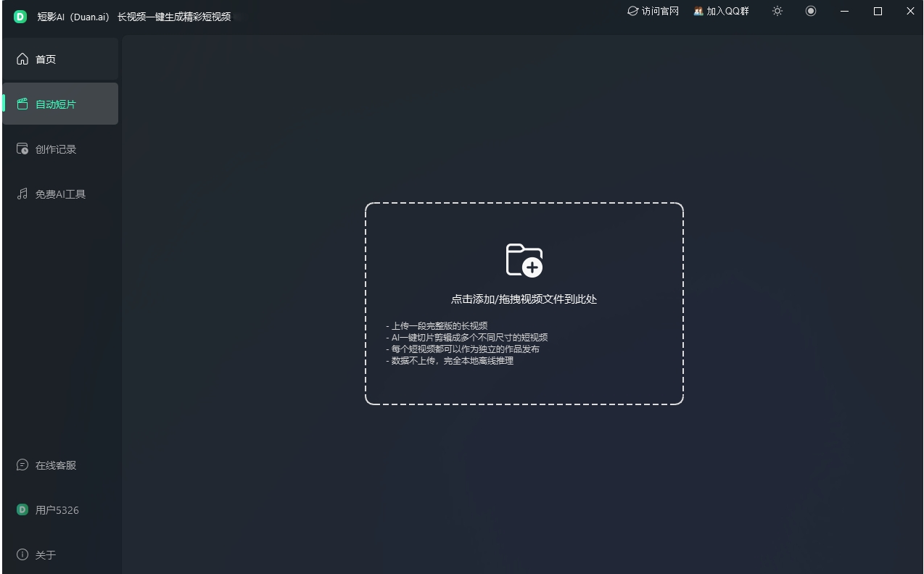Click the text 每个短视频都可以作为独立的作品发布
The image size is (924, 574).
pyautogui.click(x=466, y=349)
